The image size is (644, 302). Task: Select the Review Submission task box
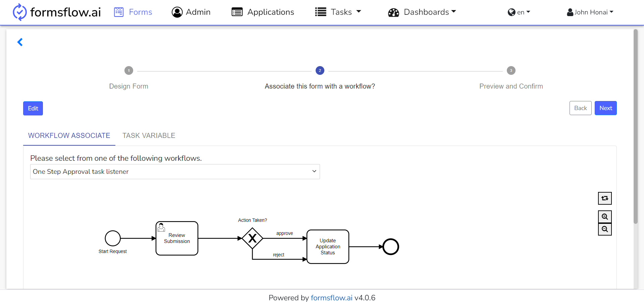pyautogui.click(x=177, y=238)
